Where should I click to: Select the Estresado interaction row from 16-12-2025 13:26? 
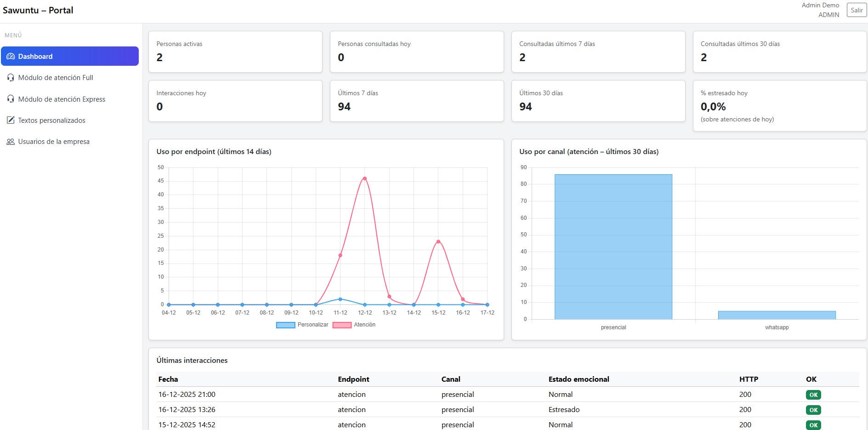(507, 410)
